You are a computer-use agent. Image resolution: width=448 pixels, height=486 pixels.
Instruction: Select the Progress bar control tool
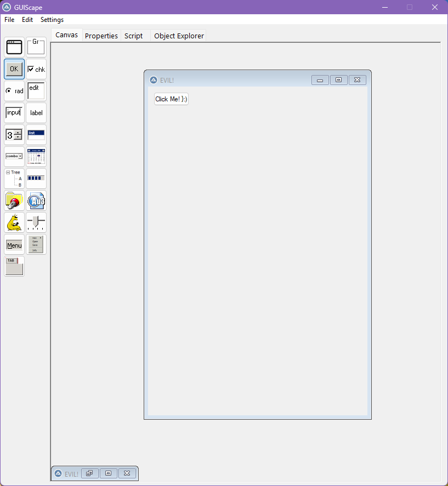click(x=36, y=179)
